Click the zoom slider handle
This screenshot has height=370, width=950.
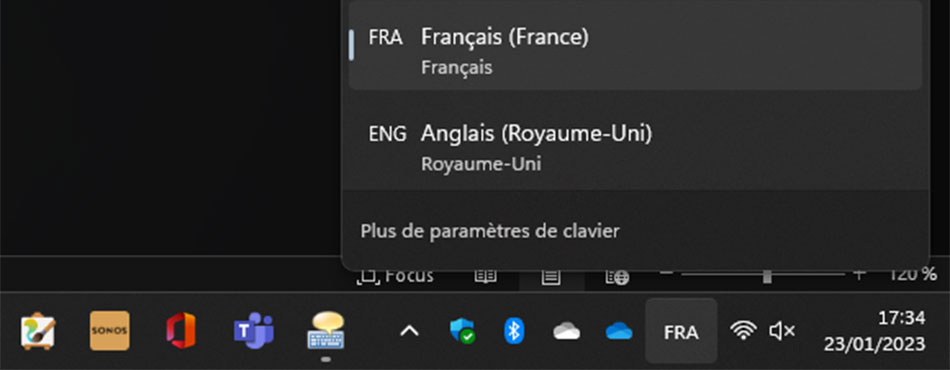tap(767, 276)
